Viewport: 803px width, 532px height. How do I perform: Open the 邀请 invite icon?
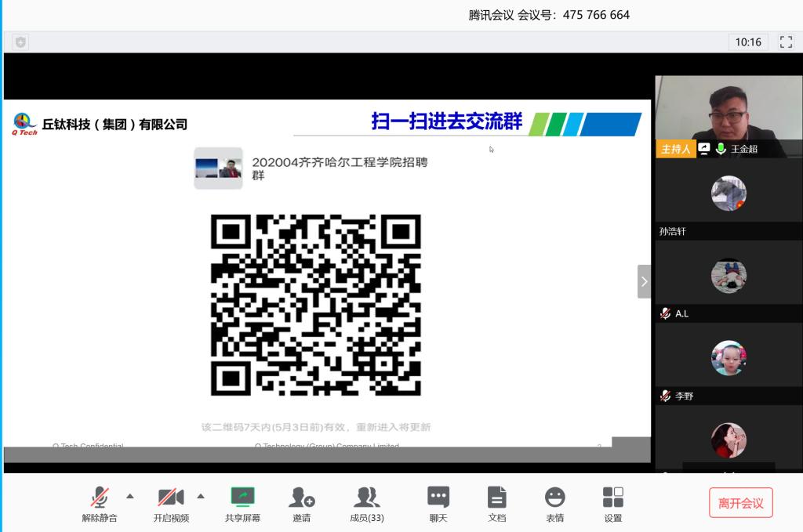point(301,503)
